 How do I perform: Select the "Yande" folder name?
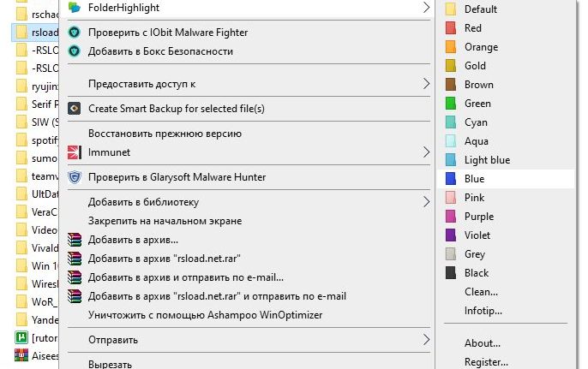(45, 320)
